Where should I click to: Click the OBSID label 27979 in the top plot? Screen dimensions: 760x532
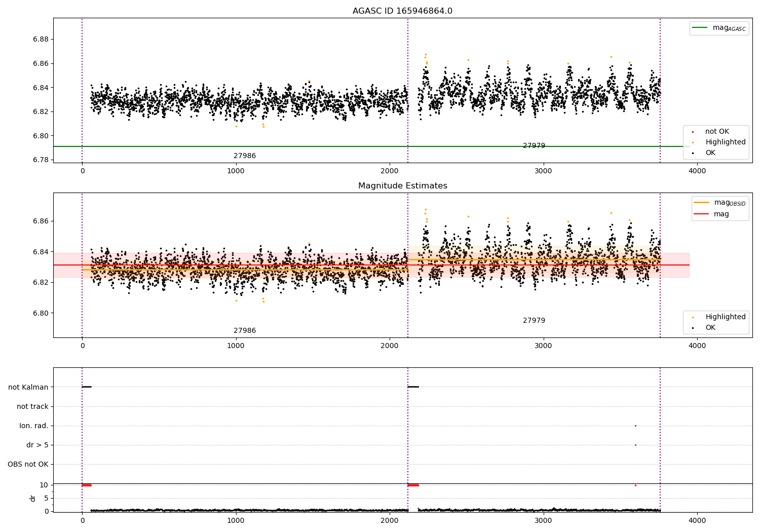[534, 146]
